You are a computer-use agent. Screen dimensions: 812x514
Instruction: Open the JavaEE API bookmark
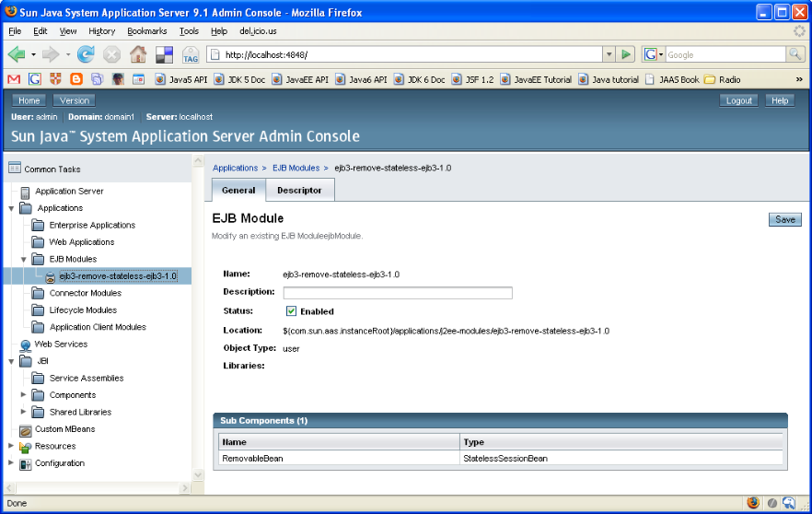point(300,80)
